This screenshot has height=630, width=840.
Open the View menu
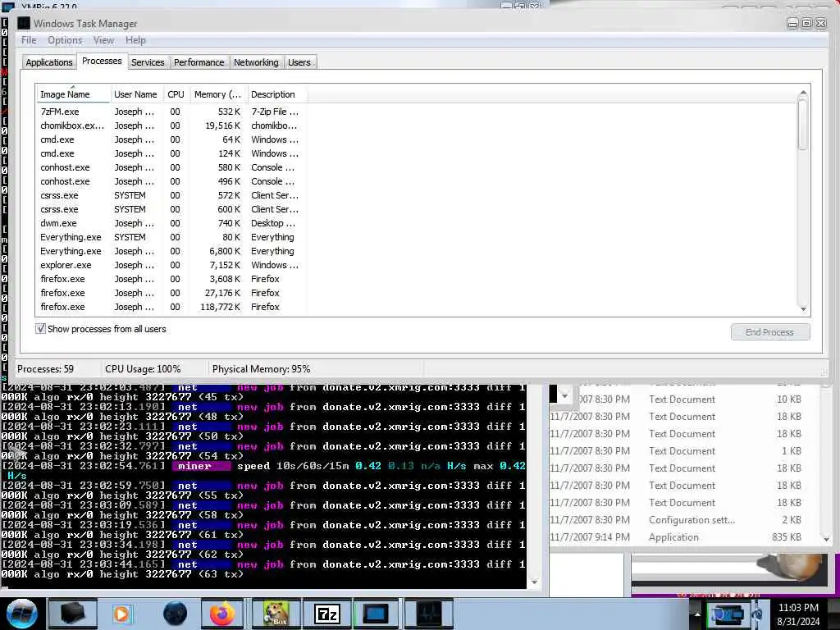pyautogui.click(x=103, y=40)
